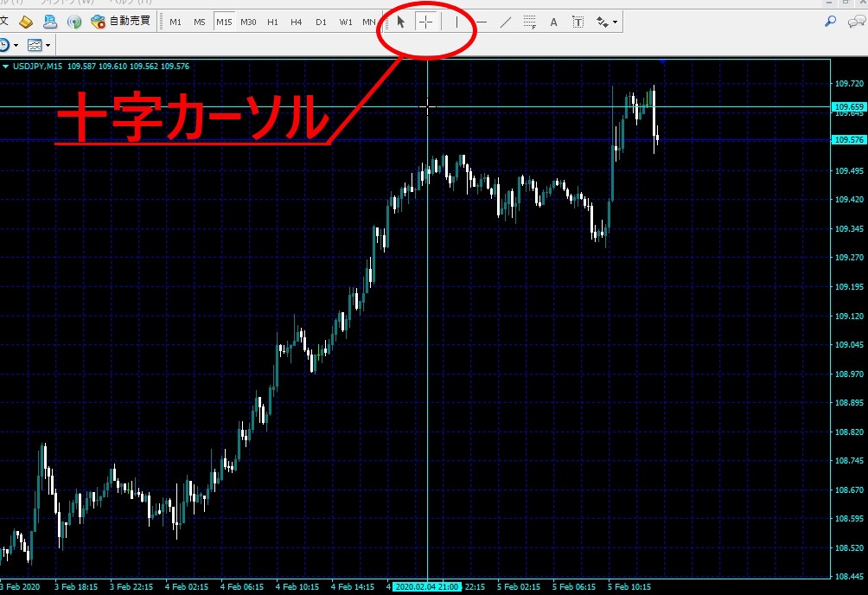
Task: Switch to MN monthly timeframe
Action: [x=368, y=22]
